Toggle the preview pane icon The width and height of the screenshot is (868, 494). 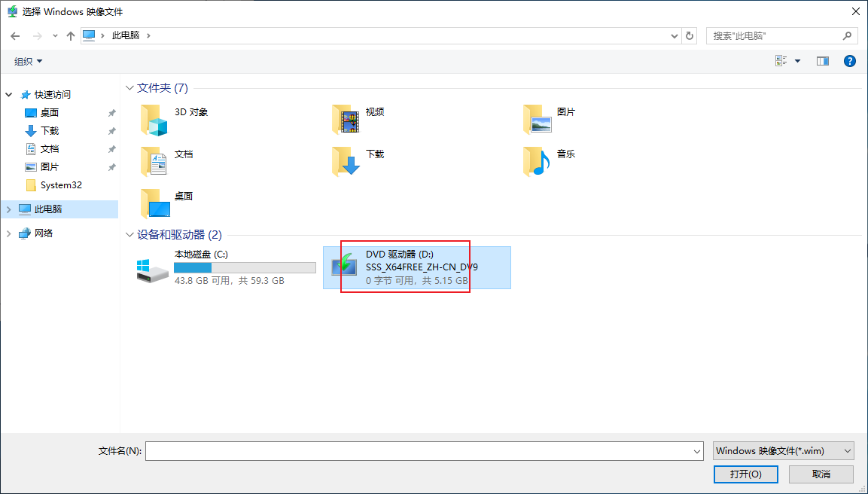[x=823, y=61]
